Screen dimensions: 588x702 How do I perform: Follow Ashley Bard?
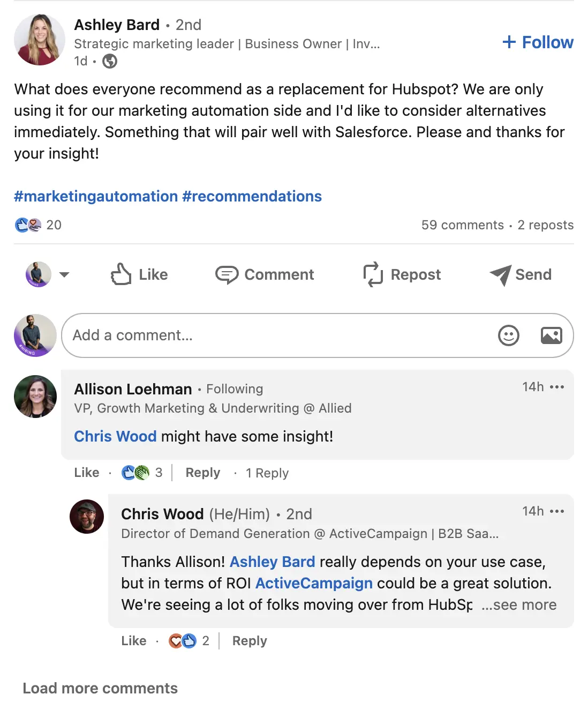click(537, 42)
